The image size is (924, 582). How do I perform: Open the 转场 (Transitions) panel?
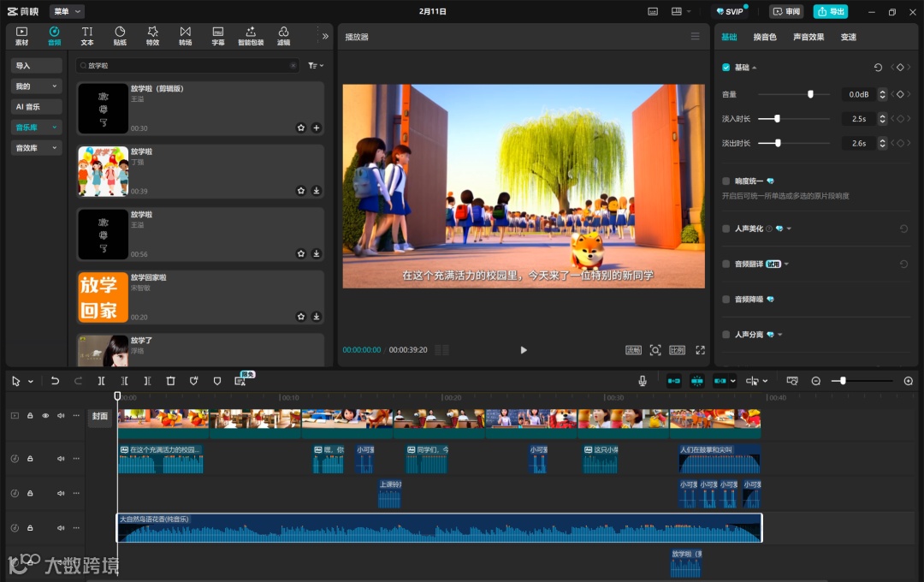point(185,35)
